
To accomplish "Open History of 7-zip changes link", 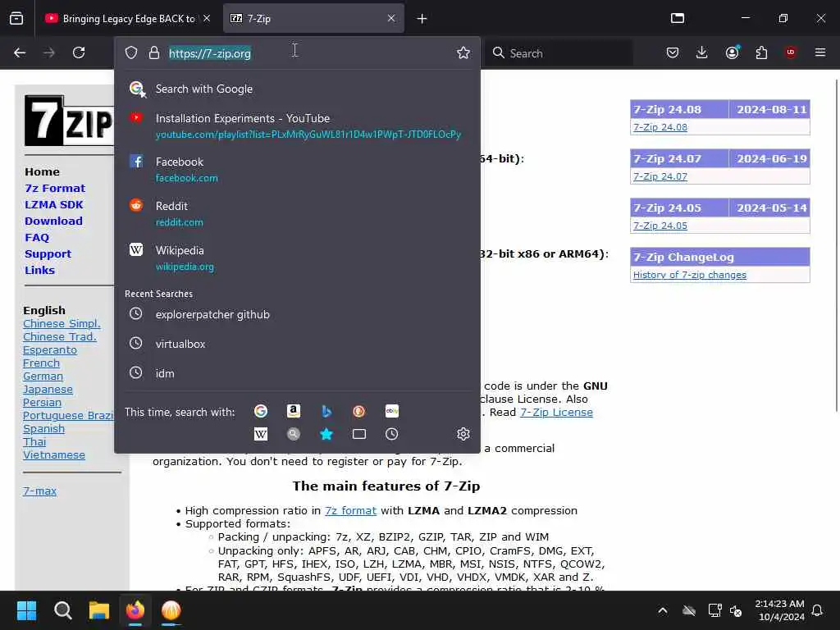I will pyautogui.click(x=689, y=275).
